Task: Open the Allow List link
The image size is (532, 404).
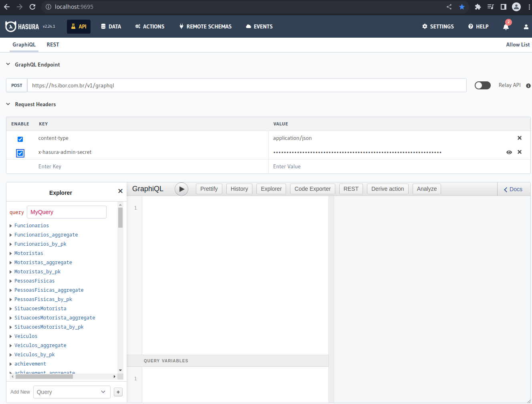Action: 518,45
